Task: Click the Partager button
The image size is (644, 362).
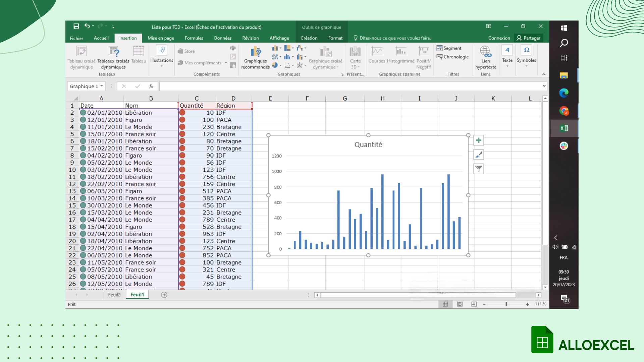Action: click(532, 38)
